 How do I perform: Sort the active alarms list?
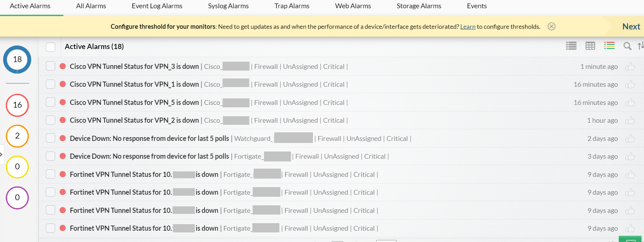coord(641,46)
